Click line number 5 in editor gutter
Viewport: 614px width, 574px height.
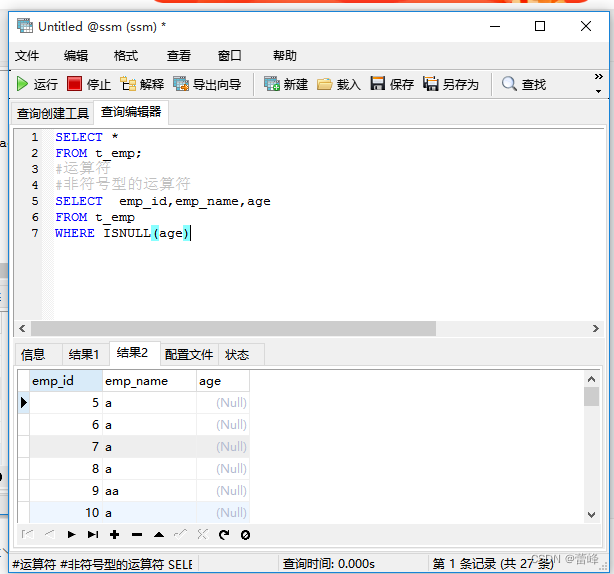35,201
